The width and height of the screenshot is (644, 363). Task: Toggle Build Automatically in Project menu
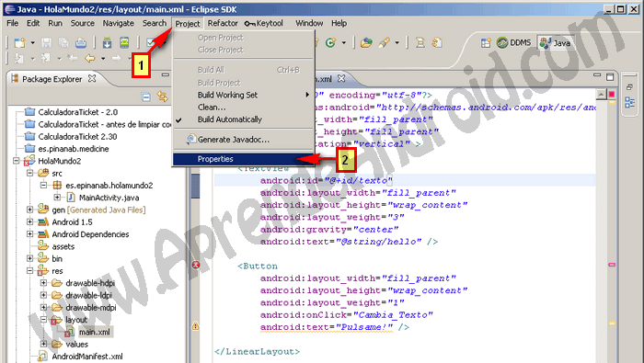[243, 119]
